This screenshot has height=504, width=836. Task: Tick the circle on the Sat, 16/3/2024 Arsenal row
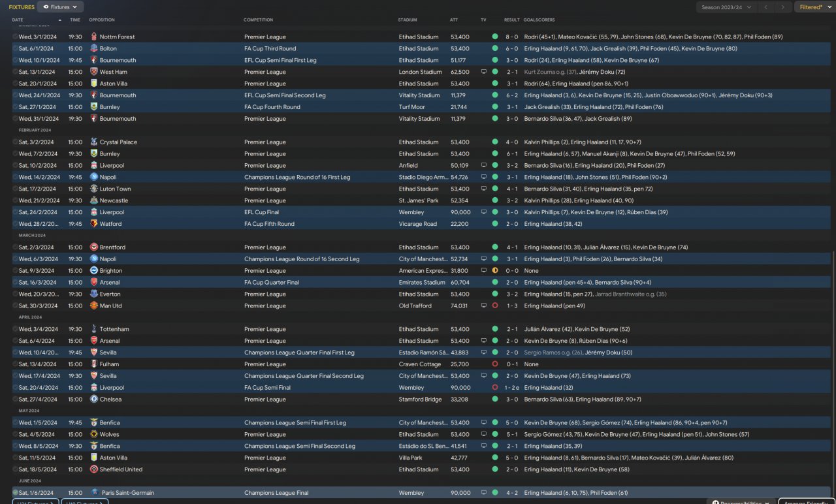point(15,283)
